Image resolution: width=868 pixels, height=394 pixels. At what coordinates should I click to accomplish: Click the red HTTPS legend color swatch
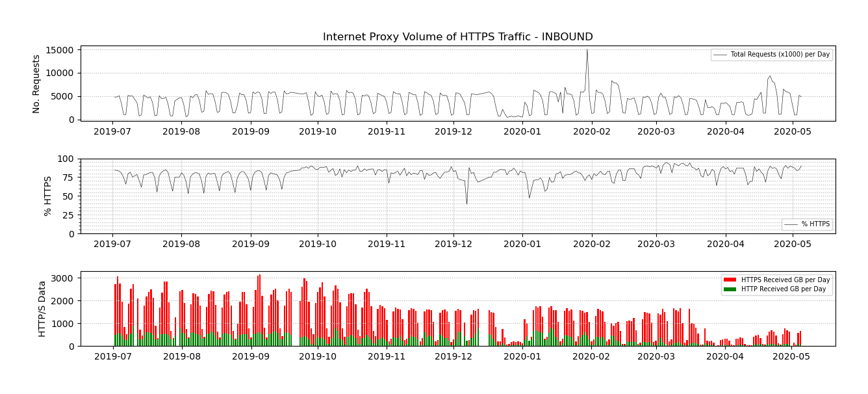730,280
